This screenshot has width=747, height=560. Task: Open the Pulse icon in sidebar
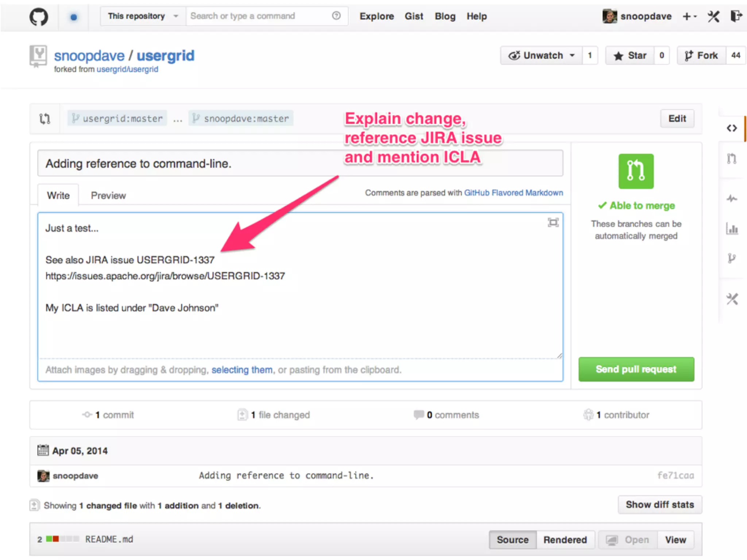[x=732, y=199]
